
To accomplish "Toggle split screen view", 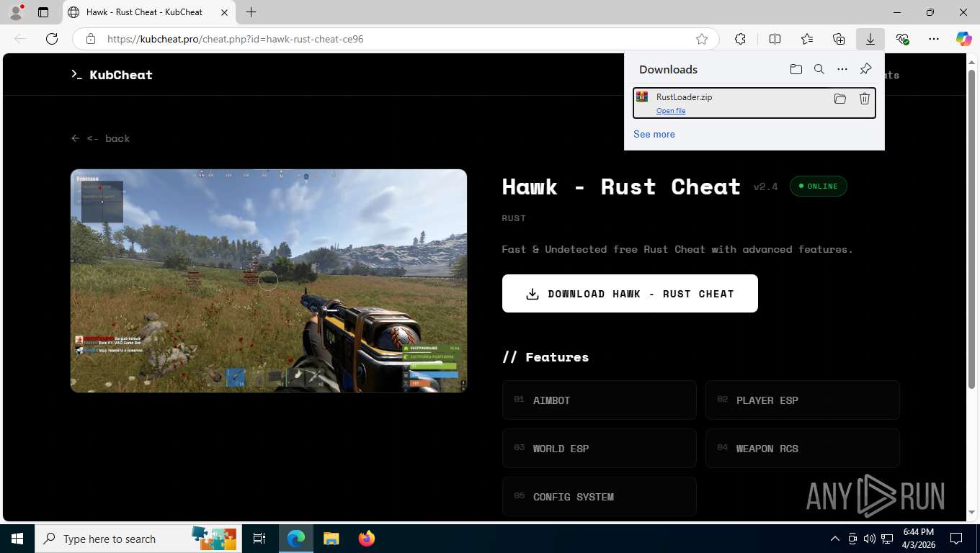I will tap(775, 39).
